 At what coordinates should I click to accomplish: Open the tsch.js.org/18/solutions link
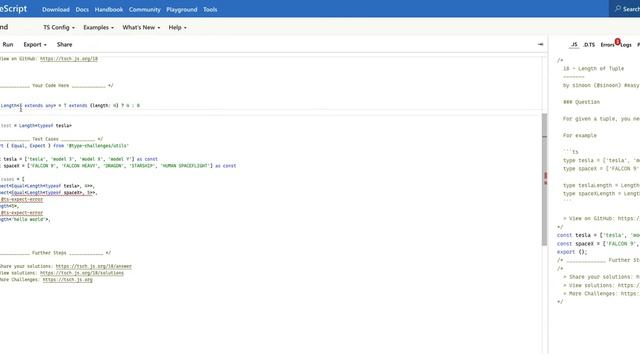coord(82,273)
